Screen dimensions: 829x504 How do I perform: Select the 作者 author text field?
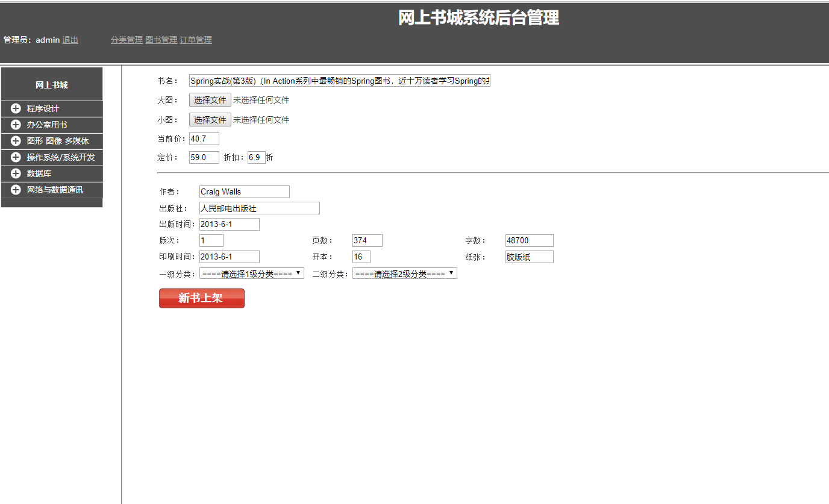(243, 191)
